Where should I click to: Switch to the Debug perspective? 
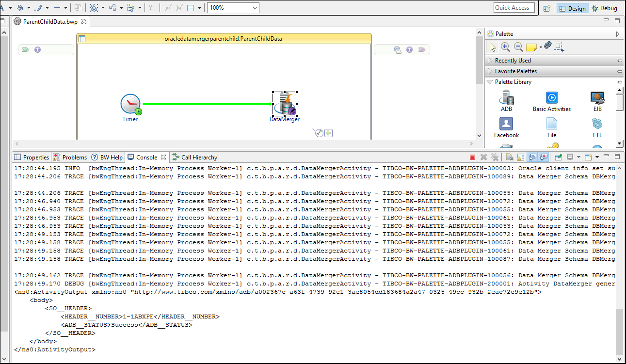click(x=605, y=8)
